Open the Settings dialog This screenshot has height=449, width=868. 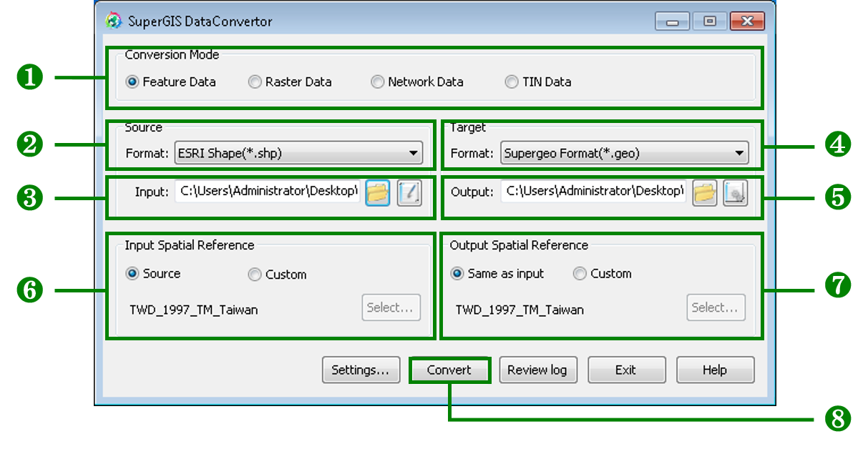(361, 370)
